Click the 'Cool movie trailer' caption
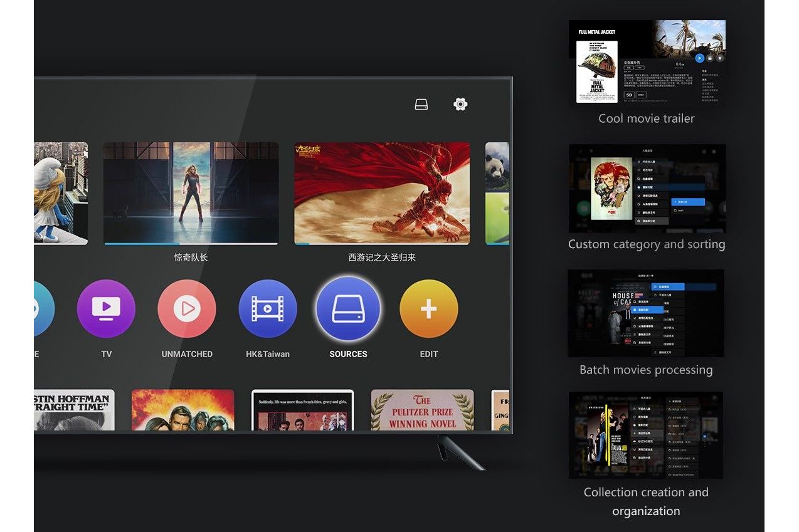This screenshot has width=799, height=532. [x=647, y=118]
